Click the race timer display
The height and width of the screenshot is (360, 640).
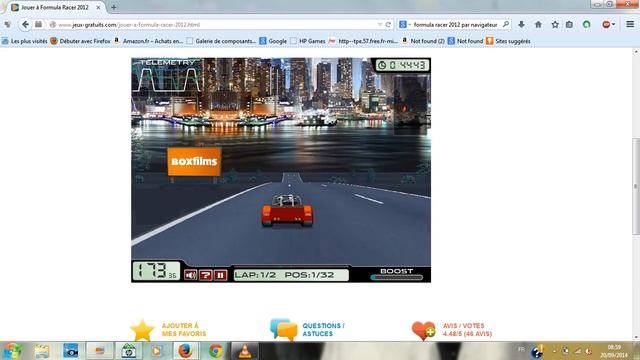(402, 65)
